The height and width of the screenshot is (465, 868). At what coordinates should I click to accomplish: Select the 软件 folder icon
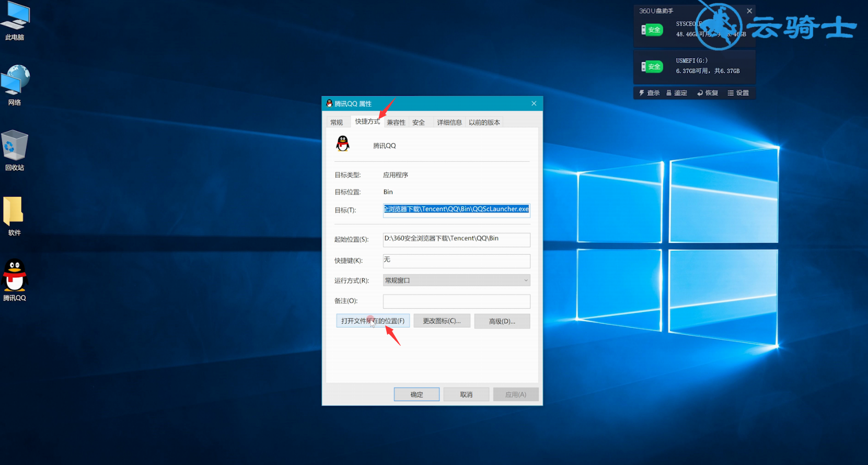coord(15,216)
